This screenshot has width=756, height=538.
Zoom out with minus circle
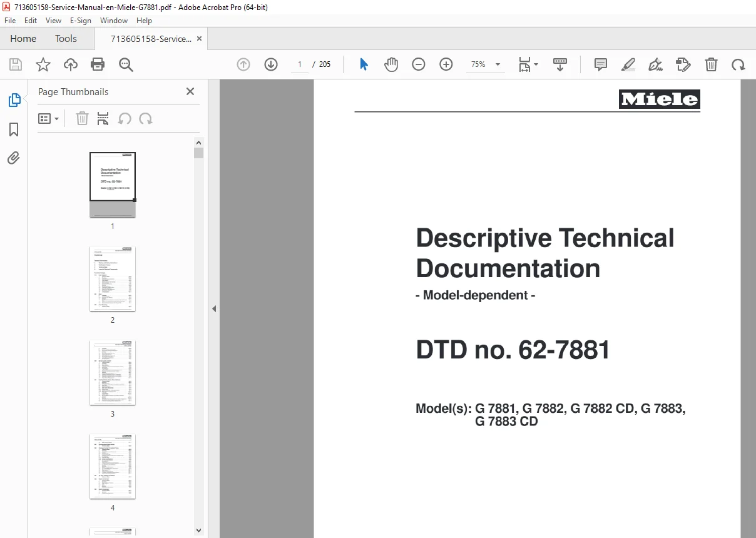pyautogui.click(x=419, y=64)
